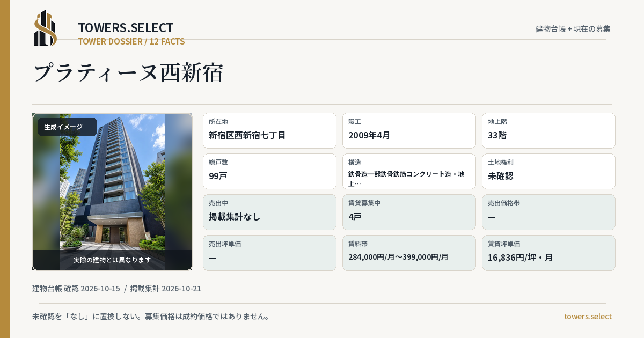Screen dimensions: 644x338
Task: Click the 建物台帳 確認 2026-10-15 date text
Action: click(x=76, y=289)
